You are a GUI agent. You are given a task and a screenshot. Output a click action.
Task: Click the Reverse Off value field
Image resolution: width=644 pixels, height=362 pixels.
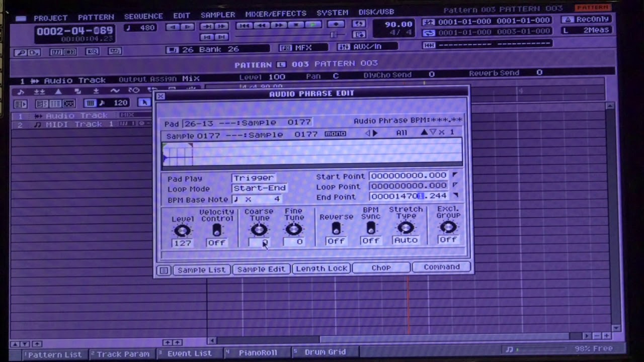[x=336, y=241]
